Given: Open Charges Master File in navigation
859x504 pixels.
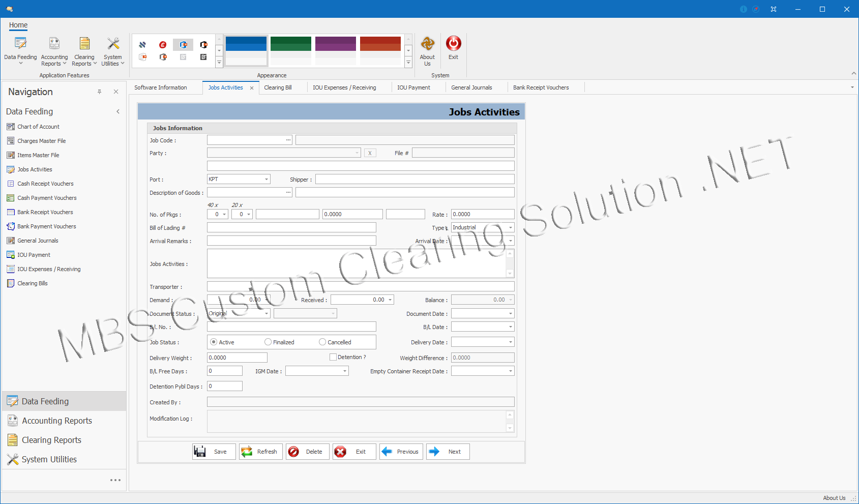Looking at the screenshot, I should pyautogui.click(x=41, y=141).
